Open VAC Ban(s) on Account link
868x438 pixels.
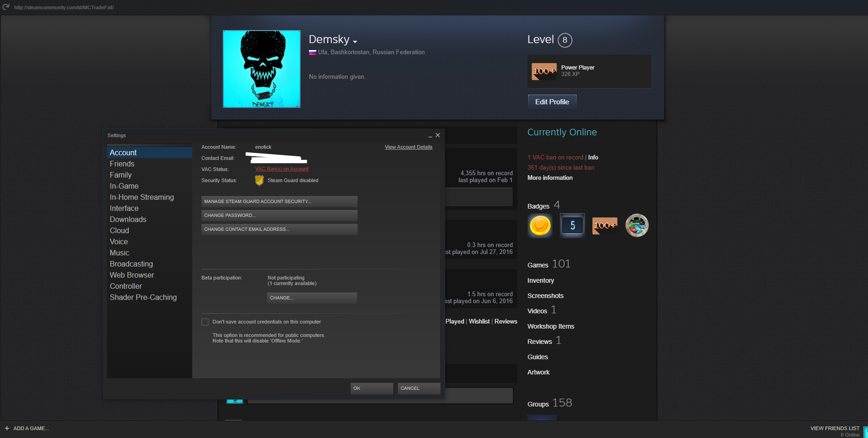click(x=282, y=169)
